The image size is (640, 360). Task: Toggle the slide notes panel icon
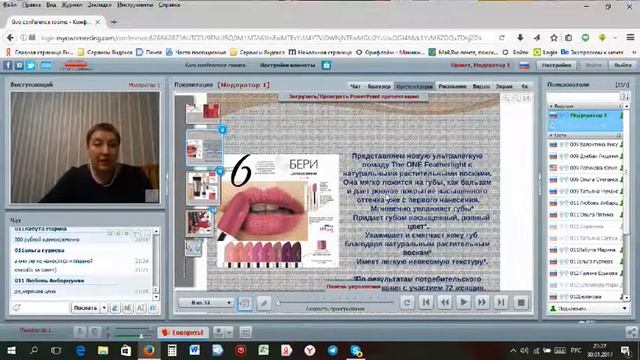click(x=245, y=303)
